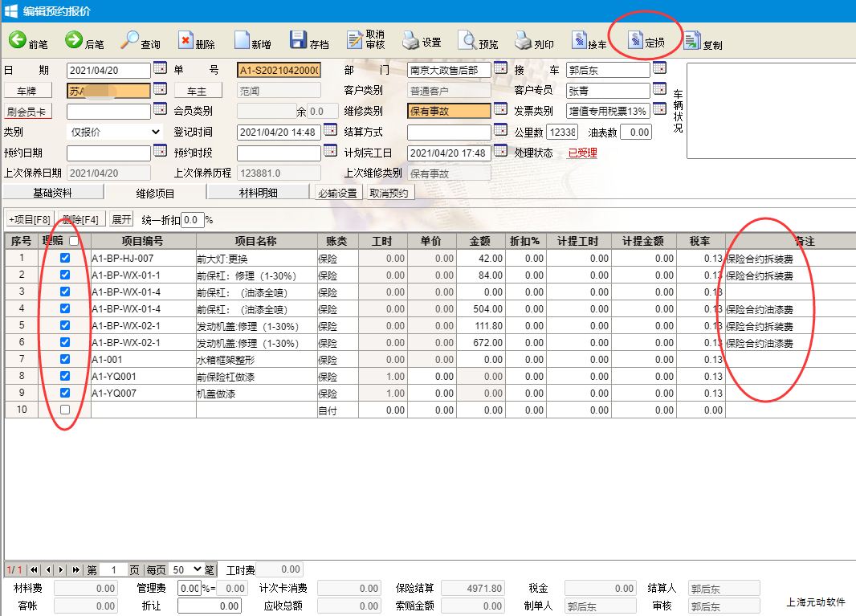The height and width of the screenshot is (616, 856).
Task: Open print 预览 preview
Action: pos(467,40)
